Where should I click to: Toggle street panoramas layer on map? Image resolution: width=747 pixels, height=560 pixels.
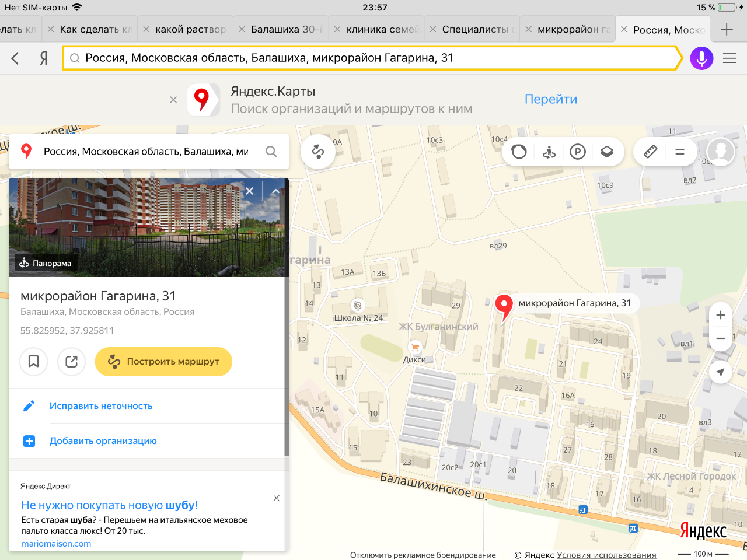point(549,152)
